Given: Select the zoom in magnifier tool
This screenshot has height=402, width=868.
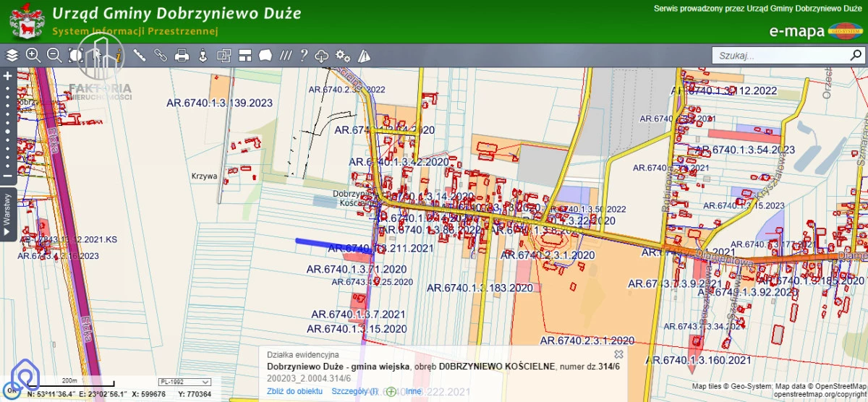Looking at the screenshot, I should [33, 55].
